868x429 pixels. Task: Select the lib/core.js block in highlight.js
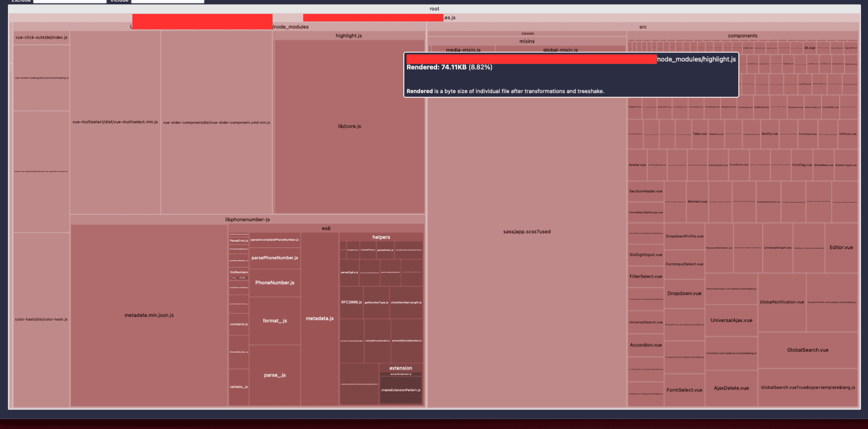[x=349, y=126]
